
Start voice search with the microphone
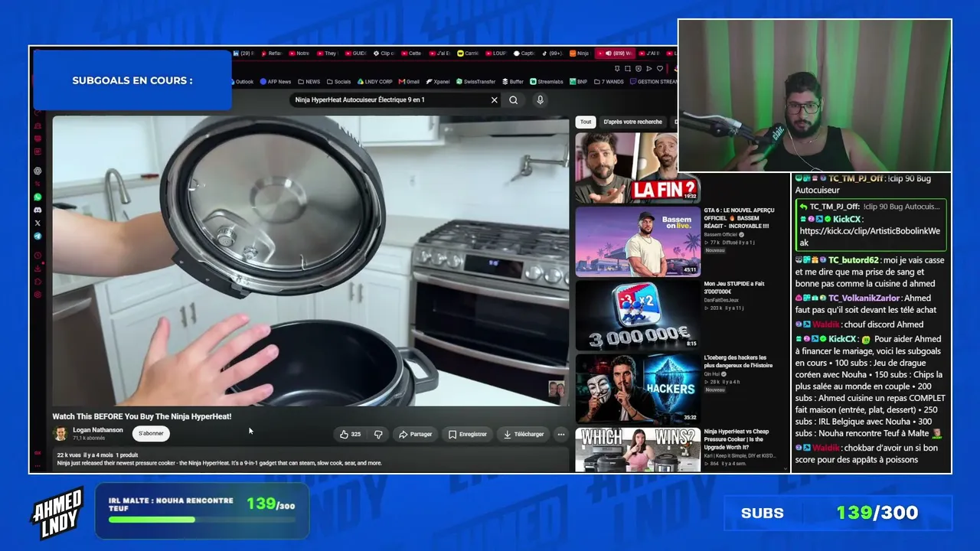pos(540,99)
